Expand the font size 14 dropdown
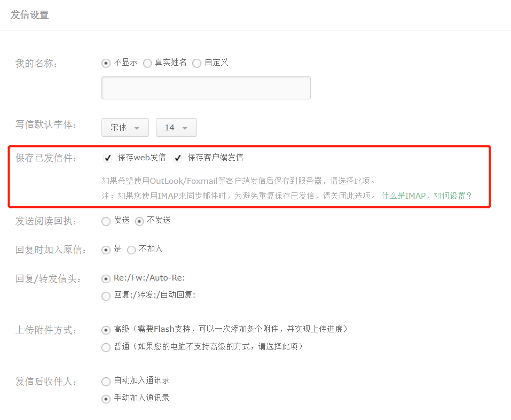511x420 pixels. pos(176,128)
